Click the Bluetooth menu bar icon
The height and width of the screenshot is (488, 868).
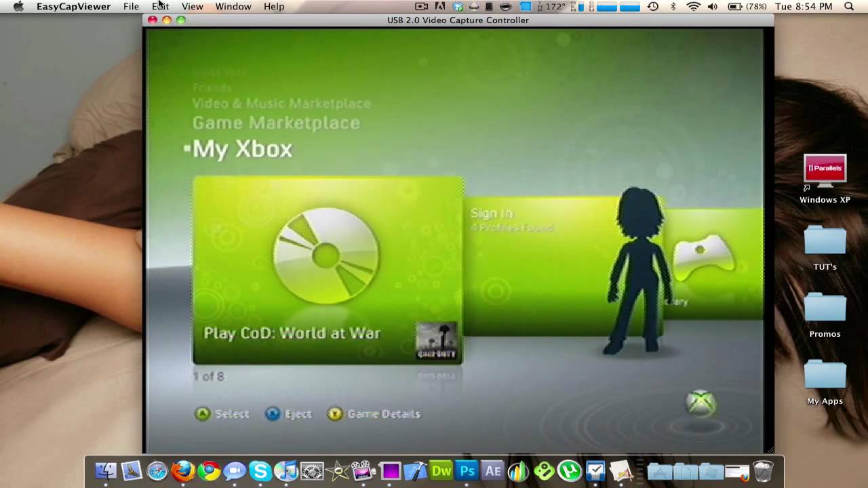coord(673,6)
